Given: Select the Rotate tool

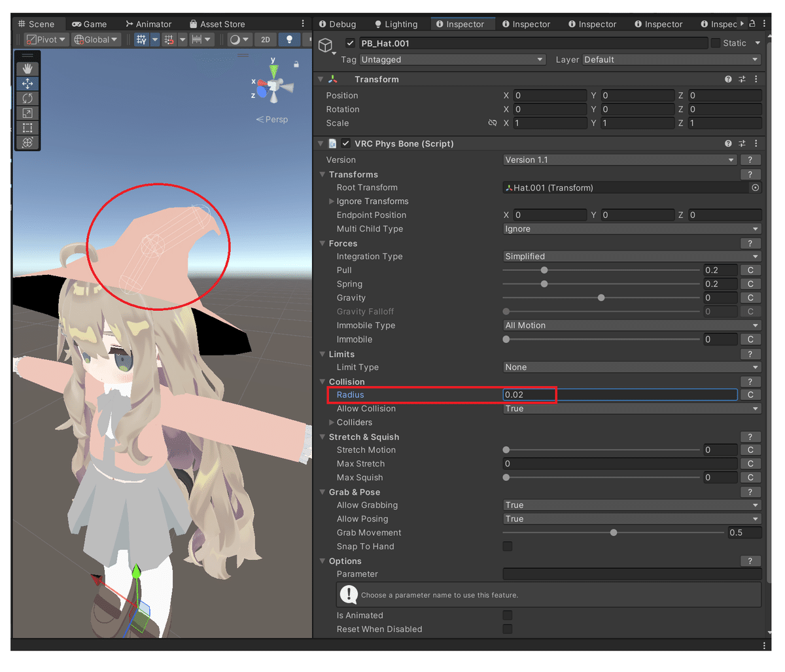Looking at the screenshot, I should (27, 98).
